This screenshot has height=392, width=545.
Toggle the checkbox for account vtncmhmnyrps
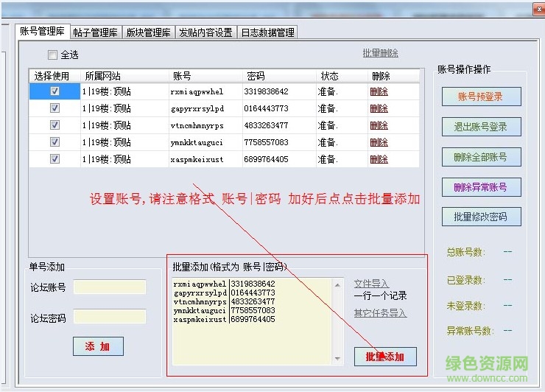54,125
